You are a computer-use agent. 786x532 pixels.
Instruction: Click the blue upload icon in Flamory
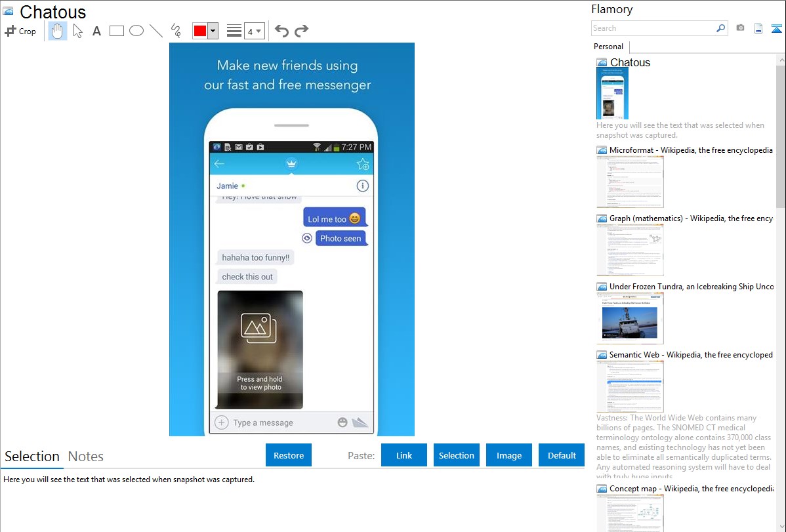tap(776, 28)
